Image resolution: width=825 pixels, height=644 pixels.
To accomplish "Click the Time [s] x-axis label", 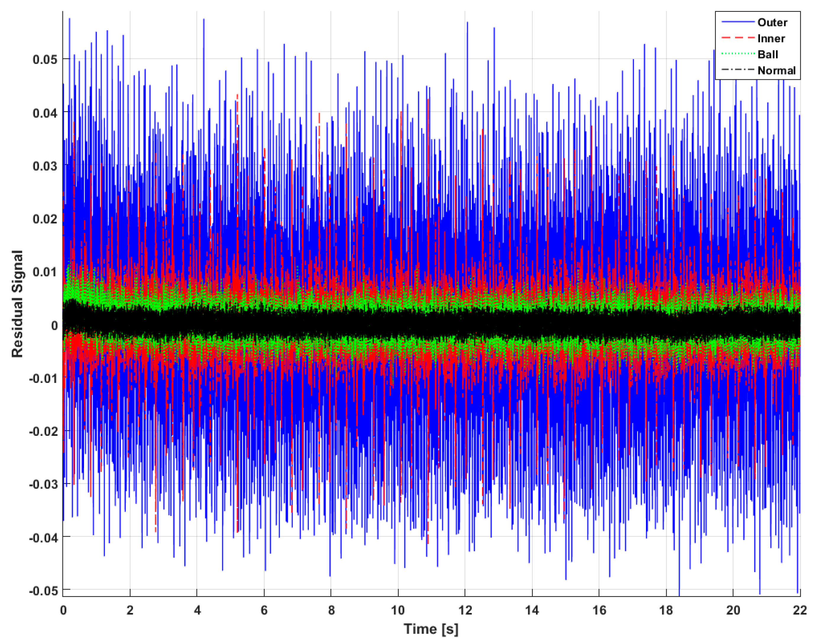I will coord(431,629).
